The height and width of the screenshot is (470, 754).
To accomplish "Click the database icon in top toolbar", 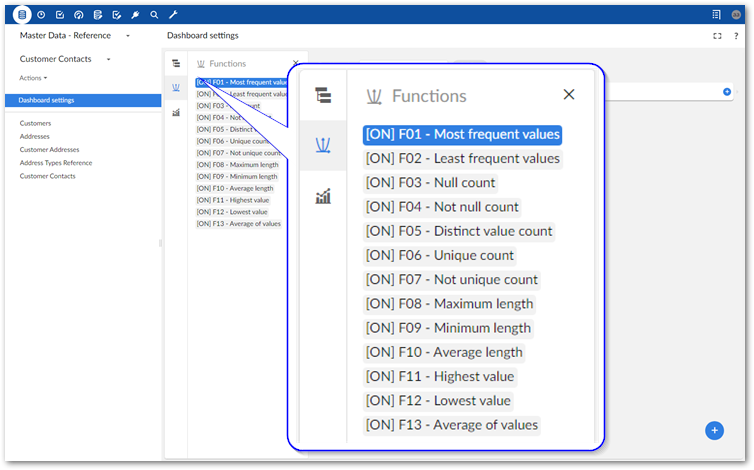I will [x=22, y=15].
